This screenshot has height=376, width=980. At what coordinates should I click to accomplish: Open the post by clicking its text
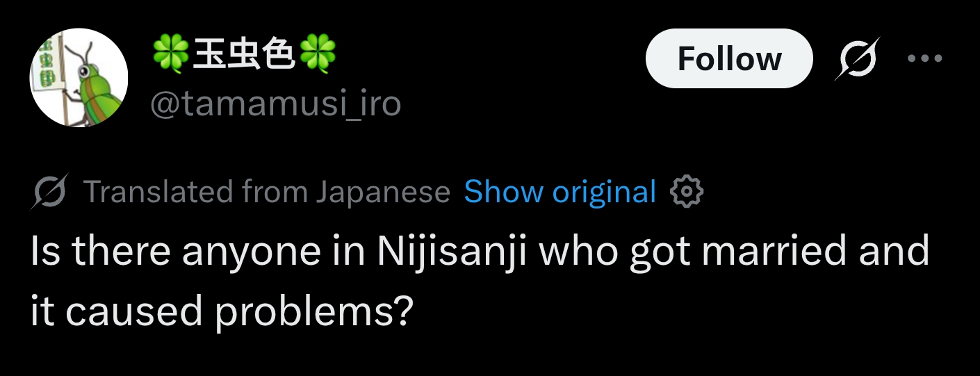coord(480,281)
